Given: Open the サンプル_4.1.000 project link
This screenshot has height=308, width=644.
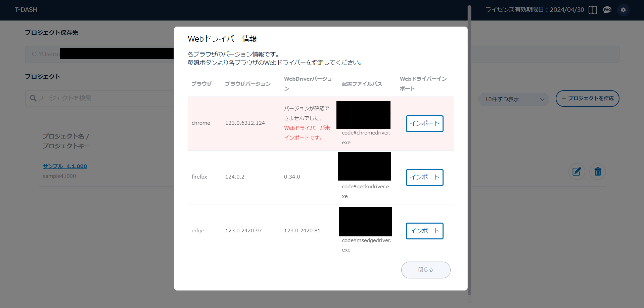Looking at the screenshot, I should coord(65,166).
